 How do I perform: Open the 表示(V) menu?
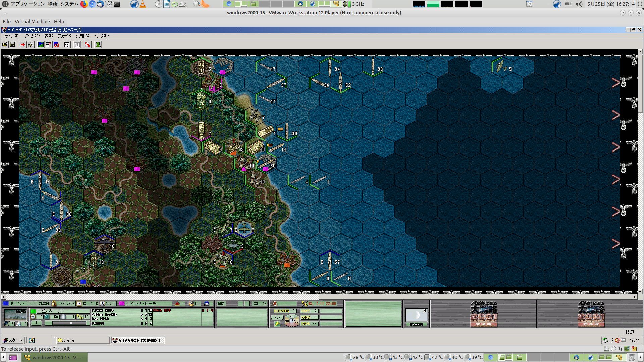point(64,36)
